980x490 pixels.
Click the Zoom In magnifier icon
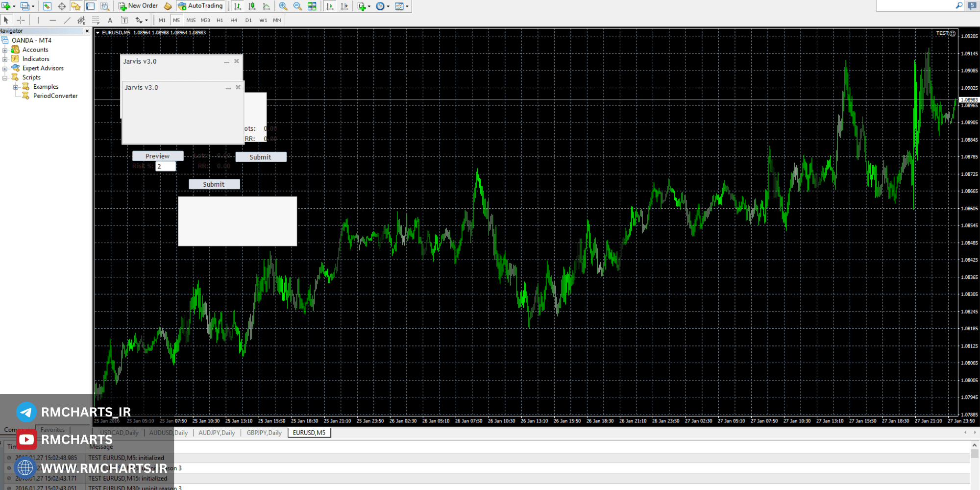[283, 6]
